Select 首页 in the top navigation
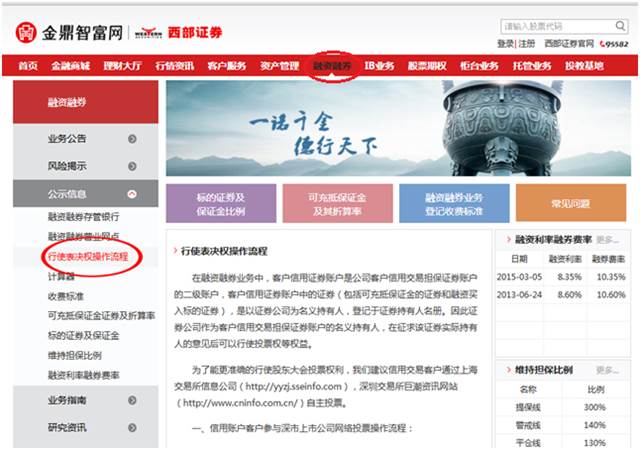This screenshot has width=640, height=450. tap(28, 66)
